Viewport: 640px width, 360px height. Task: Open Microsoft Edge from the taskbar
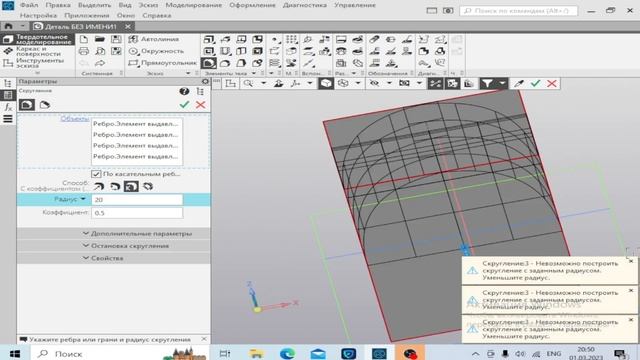[287, 353]
